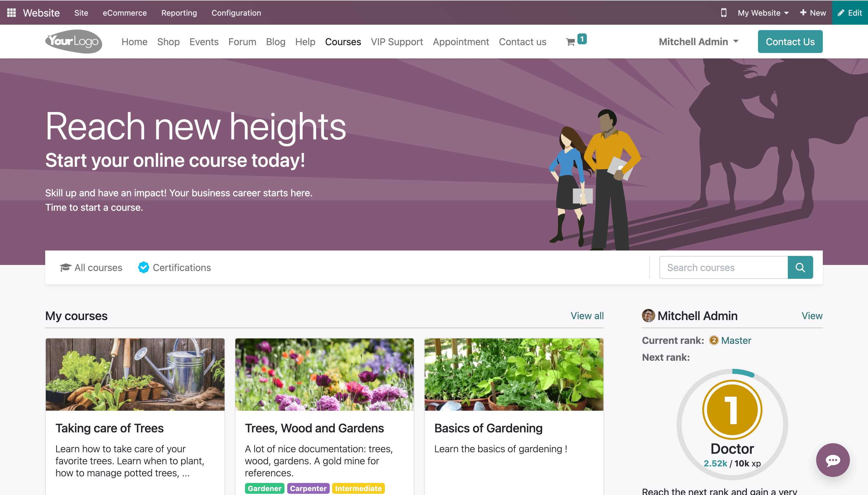868x495 pixels.
Task: Focus the Search courses field
Action: pyautogui.click(x=723, y=268)
